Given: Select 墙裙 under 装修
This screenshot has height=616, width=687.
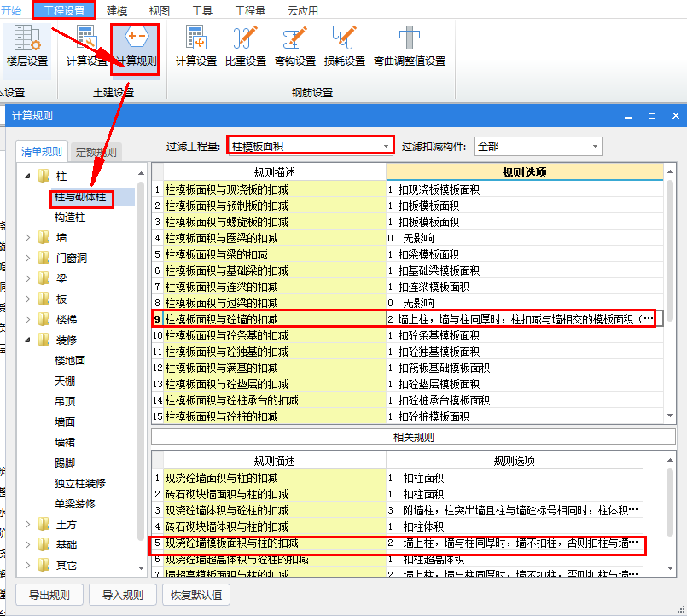Looking at the screenshot, I should point(65,442).
